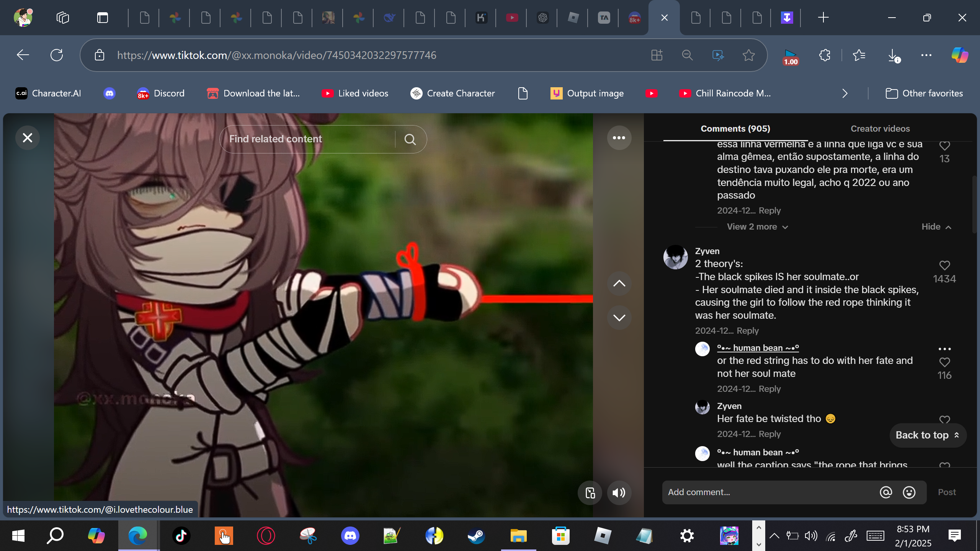Like human bean's red string reply
Screen dimensions: 980x551
point(944,362)
